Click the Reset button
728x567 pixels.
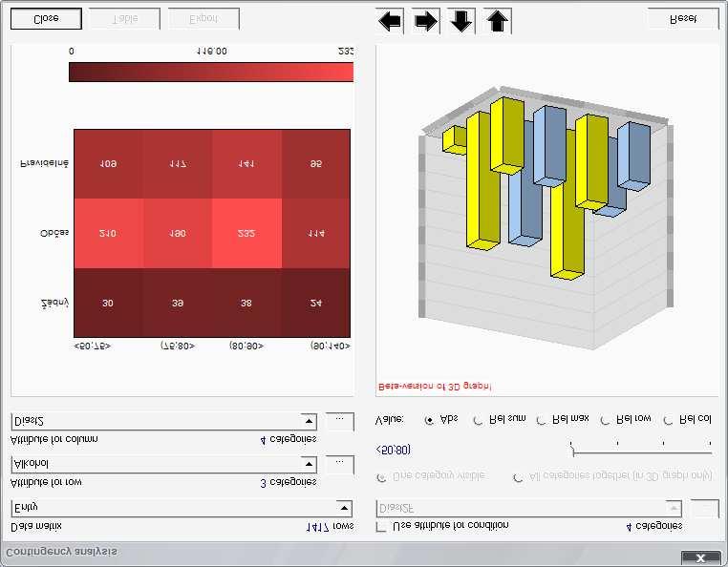pyautogui.click(x=683, y=18)
